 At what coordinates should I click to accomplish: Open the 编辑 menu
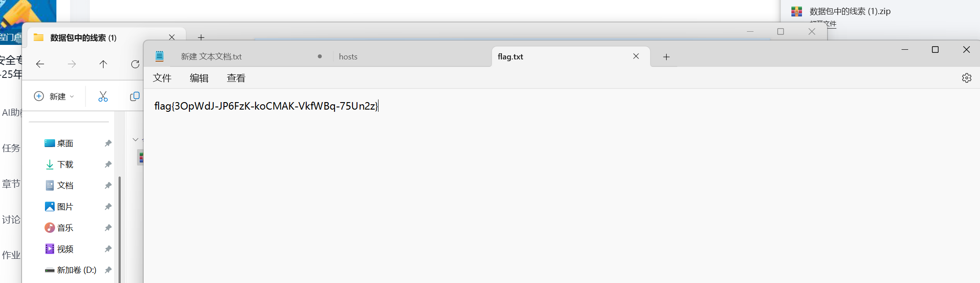[199, 78]
